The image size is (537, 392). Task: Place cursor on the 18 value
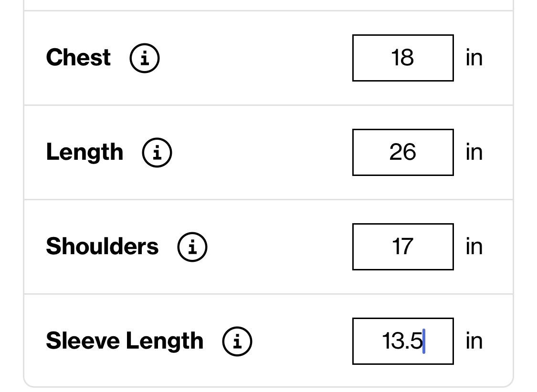pyautogui.click(x=402, y=58)
